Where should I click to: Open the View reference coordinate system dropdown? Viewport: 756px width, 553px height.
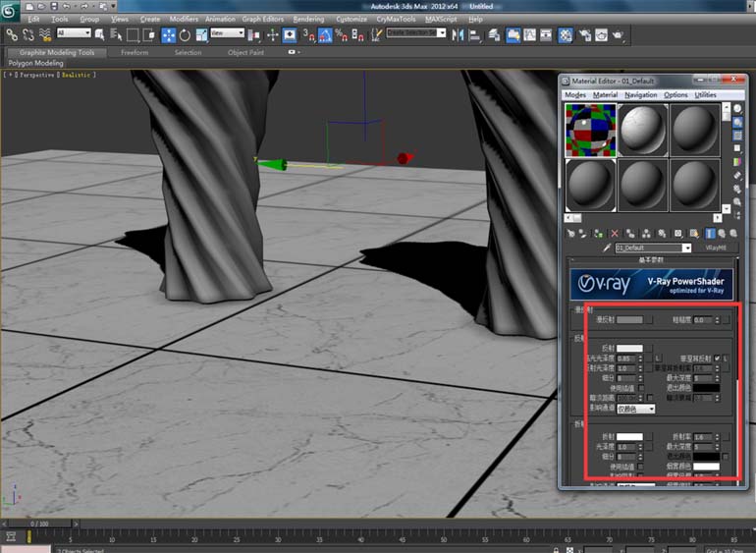228,34
